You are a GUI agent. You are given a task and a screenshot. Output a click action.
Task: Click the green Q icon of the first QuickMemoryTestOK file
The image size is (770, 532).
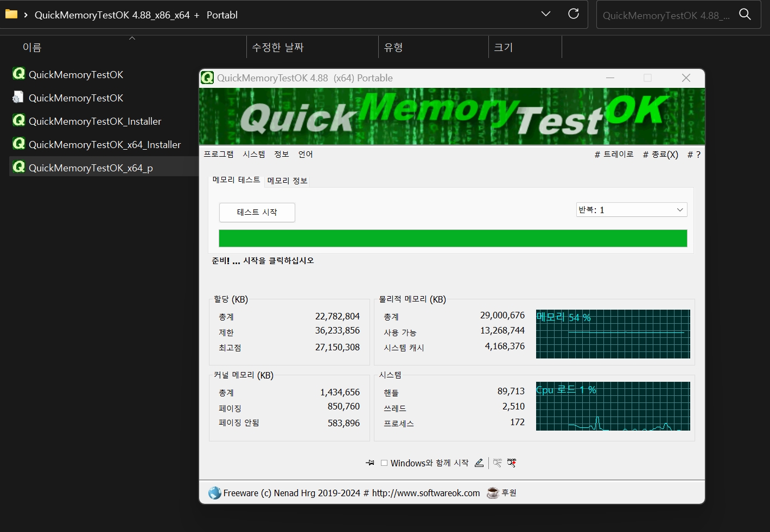click(19, 74)
